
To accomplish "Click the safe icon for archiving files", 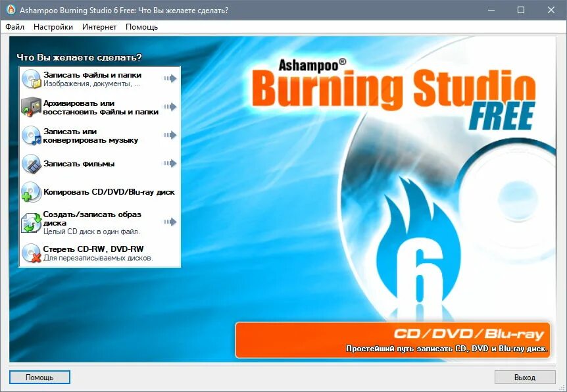I will [31, 107].
